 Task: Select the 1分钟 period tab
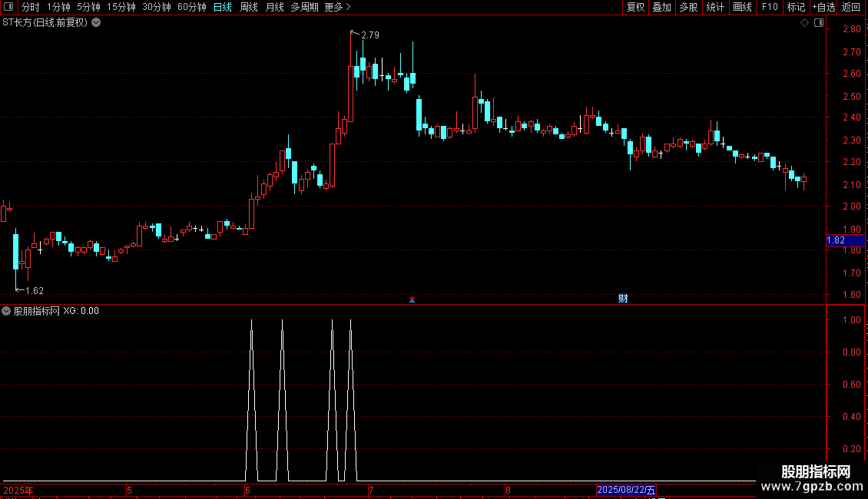coord(58,7)
